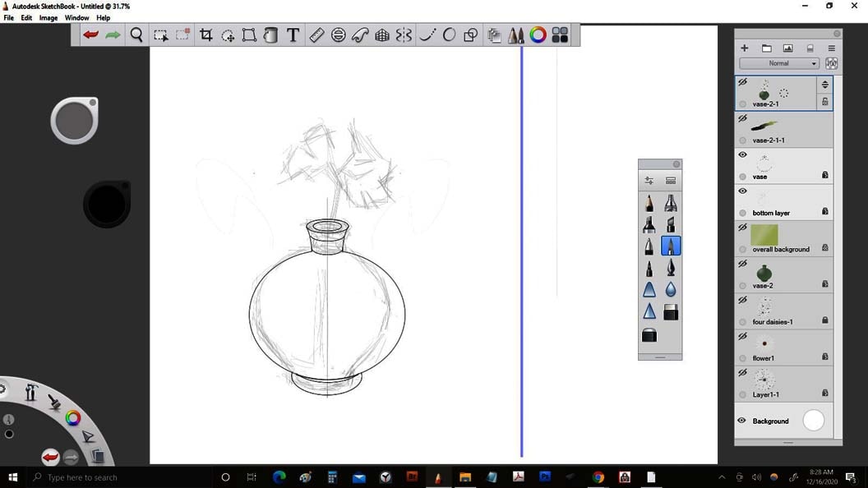Toggle the Symmetry tool
Screen dimensions: 868x488
[x=404, y=35]
